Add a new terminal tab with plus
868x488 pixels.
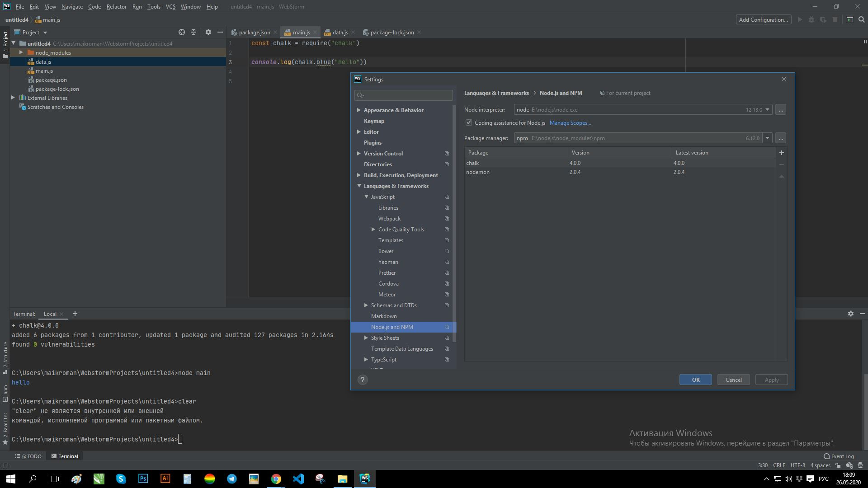(75, 314)
